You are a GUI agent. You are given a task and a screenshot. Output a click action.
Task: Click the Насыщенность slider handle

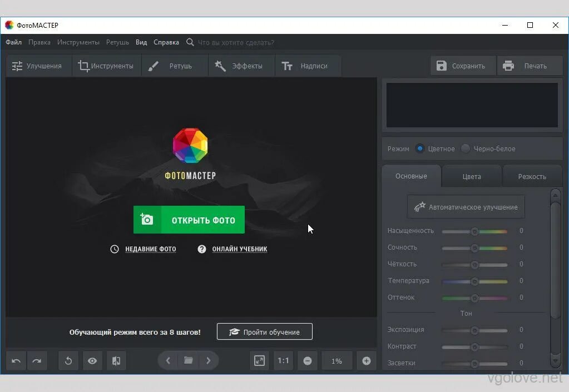pos(474,231)
